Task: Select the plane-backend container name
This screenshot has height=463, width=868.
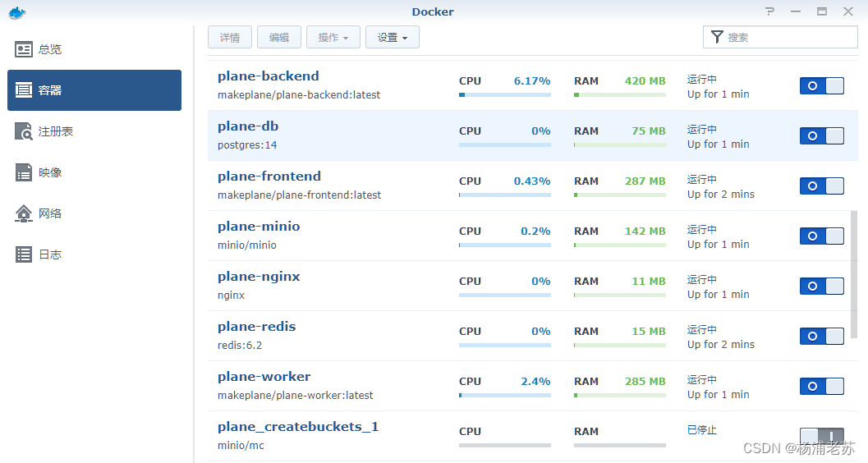Action: (x=268, y=76)
